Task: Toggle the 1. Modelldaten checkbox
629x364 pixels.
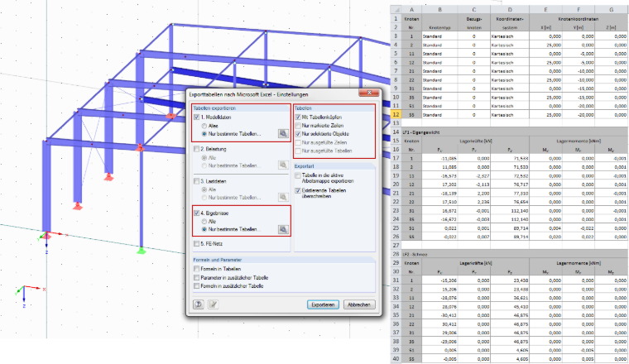Action: 197,117
